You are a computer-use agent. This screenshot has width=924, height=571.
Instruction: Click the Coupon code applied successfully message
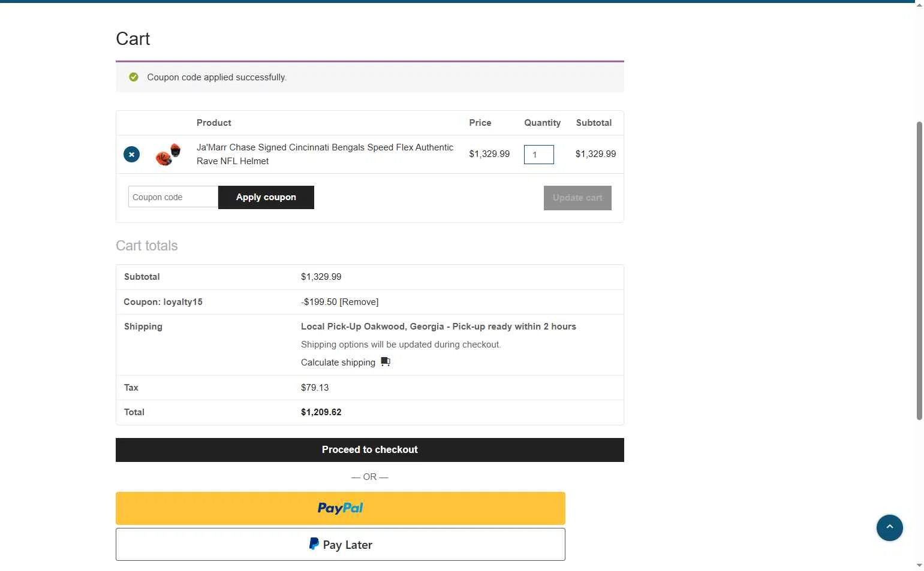[x=217, y=77]
